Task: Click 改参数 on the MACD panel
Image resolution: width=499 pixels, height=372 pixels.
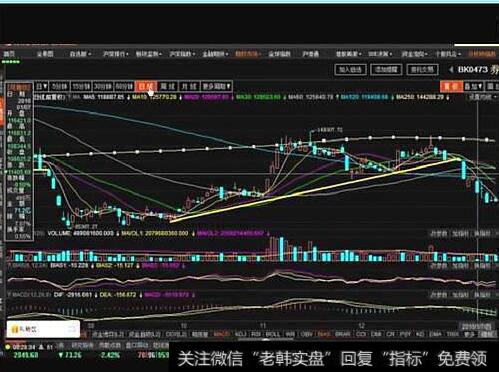Action: (x=438, y=295)
